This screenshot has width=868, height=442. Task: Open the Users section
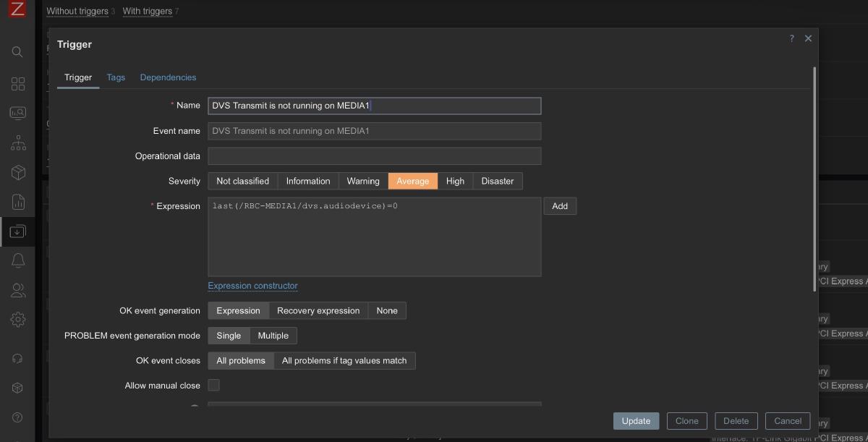coord(17,290)
